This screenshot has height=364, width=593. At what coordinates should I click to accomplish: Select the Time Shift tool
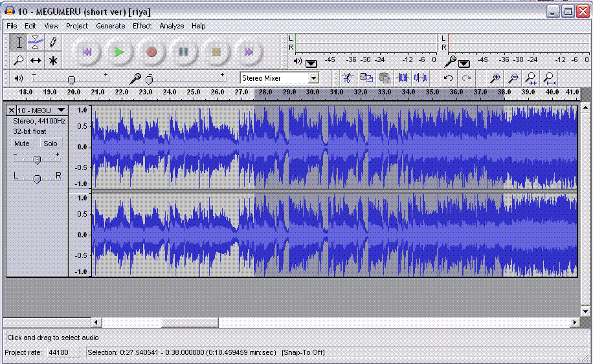coord(36,60)
